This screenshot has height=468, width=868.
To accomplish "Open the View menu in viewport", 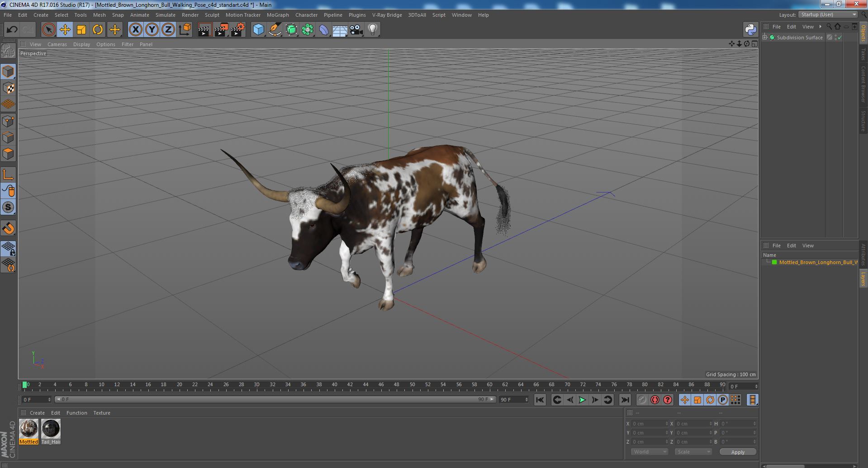I will click(35, 44).
